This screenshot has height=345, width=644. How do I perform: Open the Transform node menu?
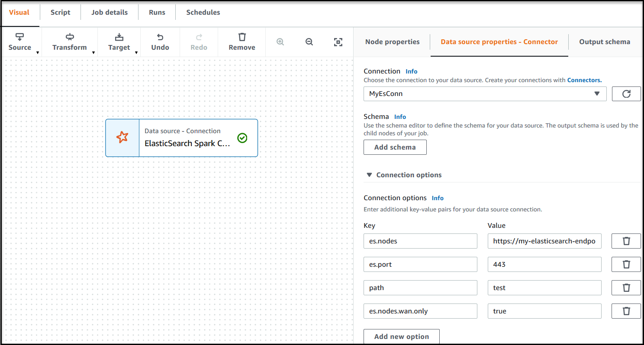[70, 42]
